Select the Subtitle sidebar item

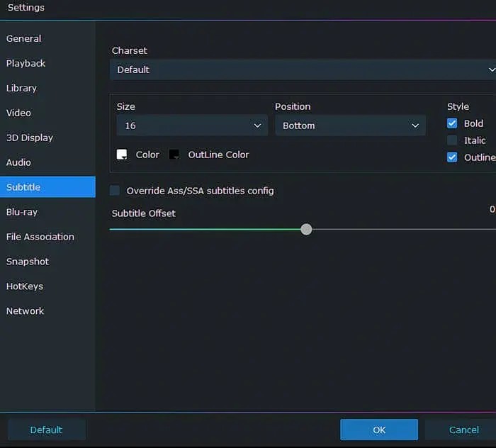[x=47, y=187]
